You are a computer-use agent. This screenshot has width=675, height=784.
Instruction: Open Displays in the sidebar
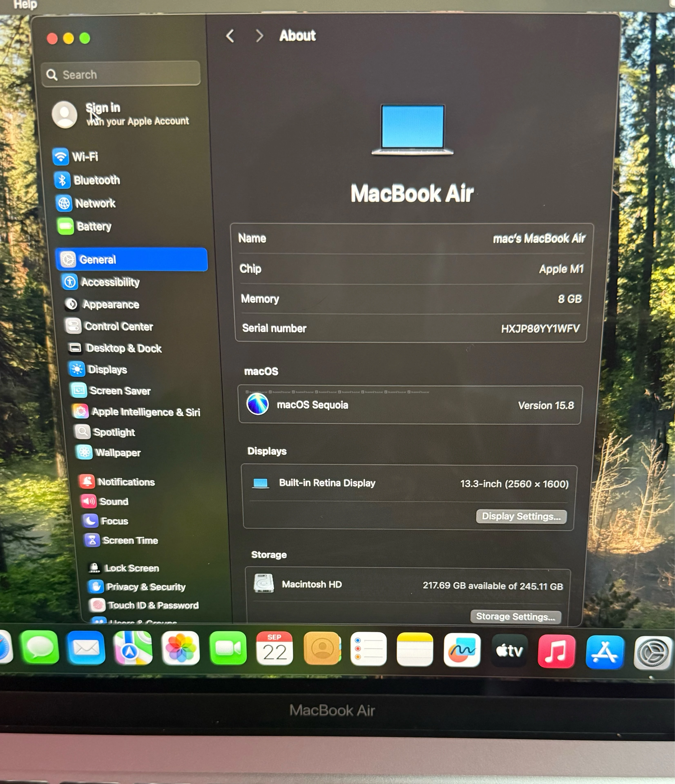click(x=98, y=369)
